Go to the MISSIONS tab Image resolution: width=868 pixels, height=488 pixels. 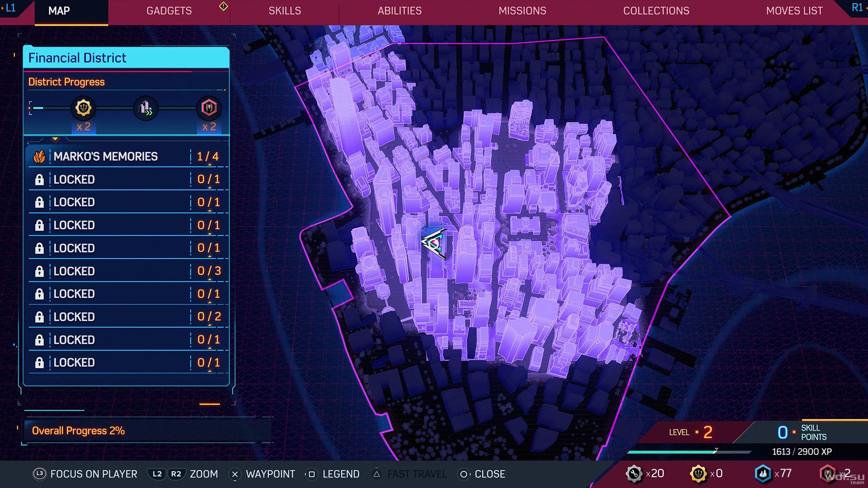click(522, 11)
